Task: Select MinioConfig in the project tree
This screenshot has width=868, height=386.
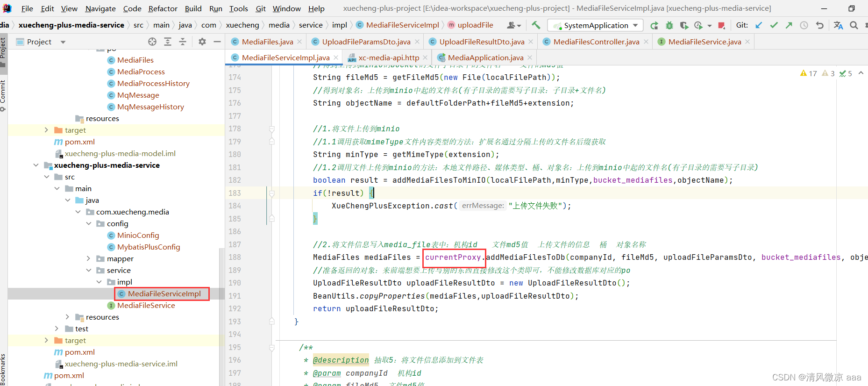Action: [x=138, y=235]
